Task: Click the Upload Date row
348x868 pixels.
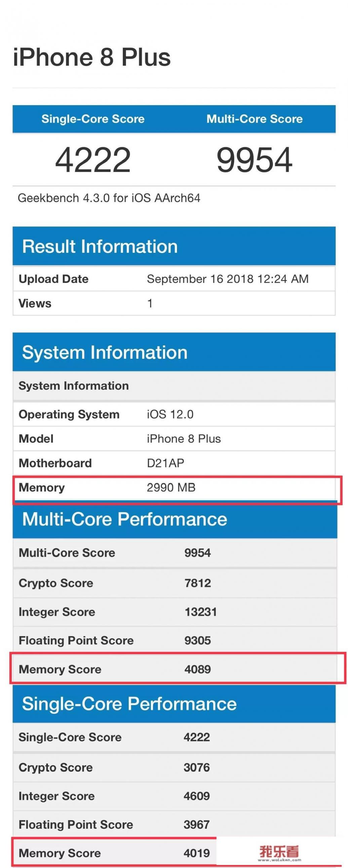Action: click(174, 279)
